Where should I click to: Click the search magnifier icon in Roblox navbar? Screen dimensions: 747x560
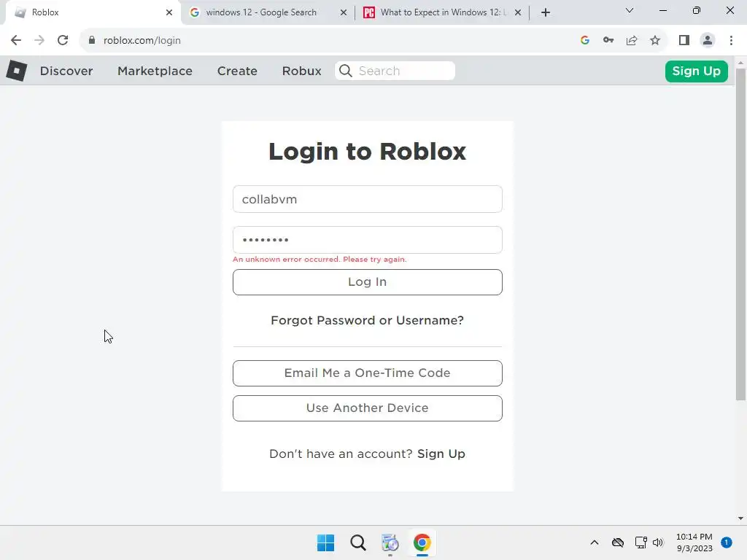[x=346, y=71]
